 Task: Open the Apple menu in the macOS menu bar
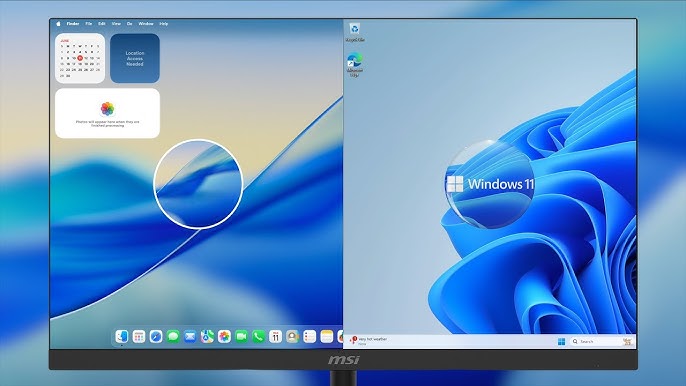[58, 24]
